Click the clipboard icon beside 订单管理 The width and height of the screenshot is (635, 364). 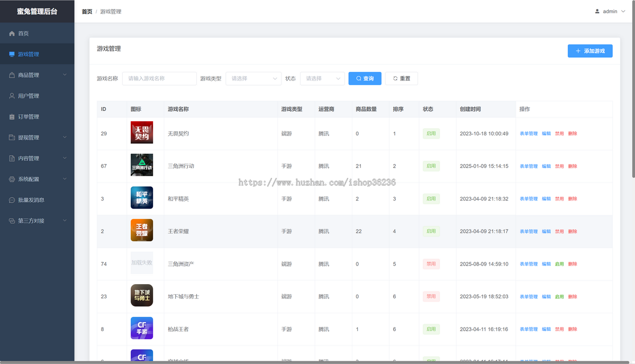(12, 117)
